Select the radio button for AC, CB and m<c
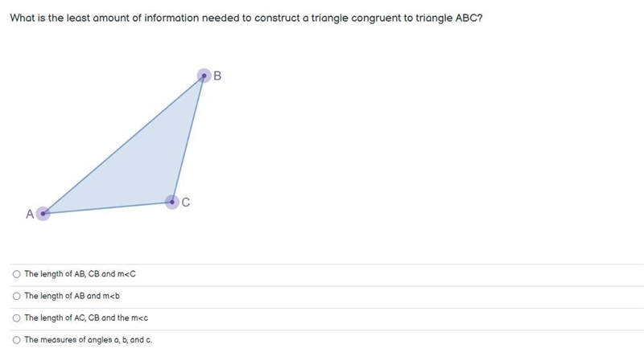 click(x=16, y=318)
